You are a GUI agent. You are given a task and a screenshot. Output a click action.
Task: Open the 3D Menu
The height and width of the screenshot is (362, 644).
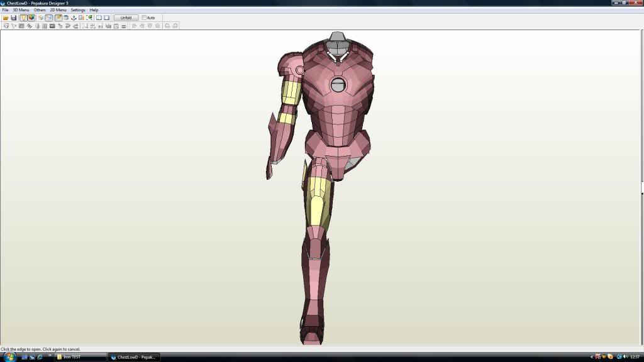pos(21,10)
